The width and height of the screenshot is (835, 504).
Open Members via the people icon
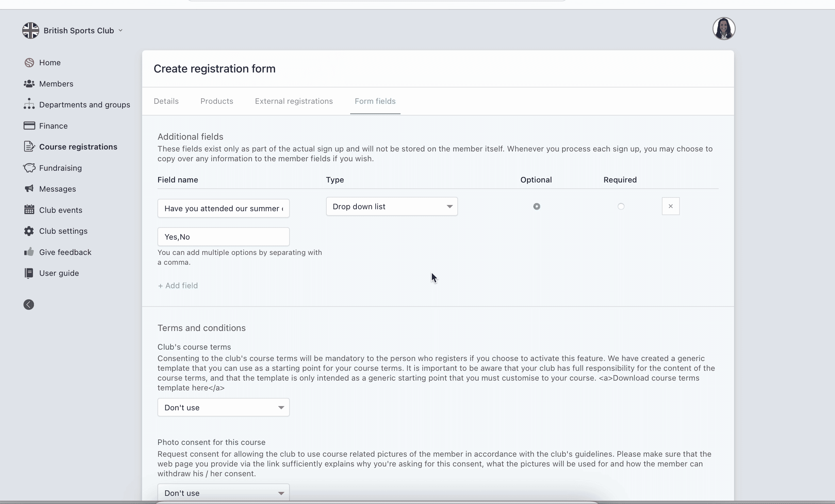[x=29, y=84]
